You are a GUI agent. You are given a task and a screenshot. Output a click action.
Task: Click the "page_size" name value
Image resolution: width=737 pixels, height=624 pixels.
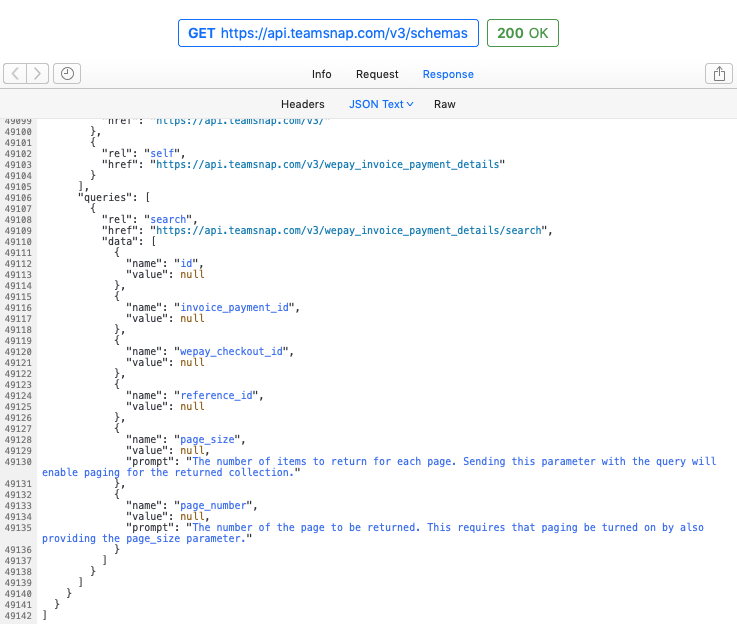pos(207,440)
